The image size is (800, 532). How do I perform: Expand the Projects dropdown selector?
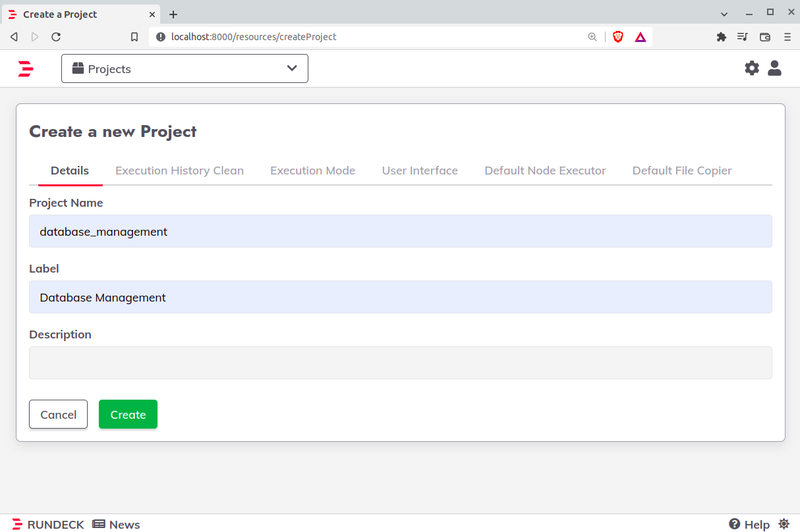pos(185,68)
